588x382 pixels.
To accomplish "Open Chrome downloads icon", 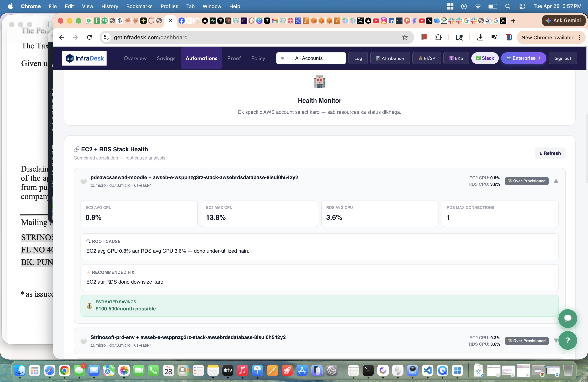I will coord(480,37).
